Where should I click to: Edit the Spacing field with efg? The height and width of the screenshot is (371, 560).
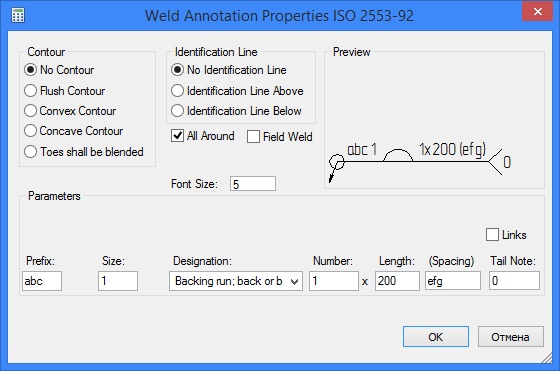(x=453, y=281)
